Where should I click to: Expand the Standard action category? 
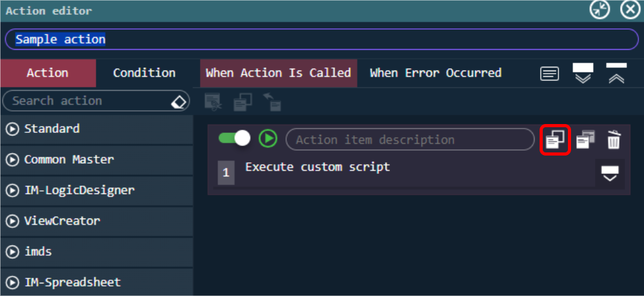[x=12, y=129]
